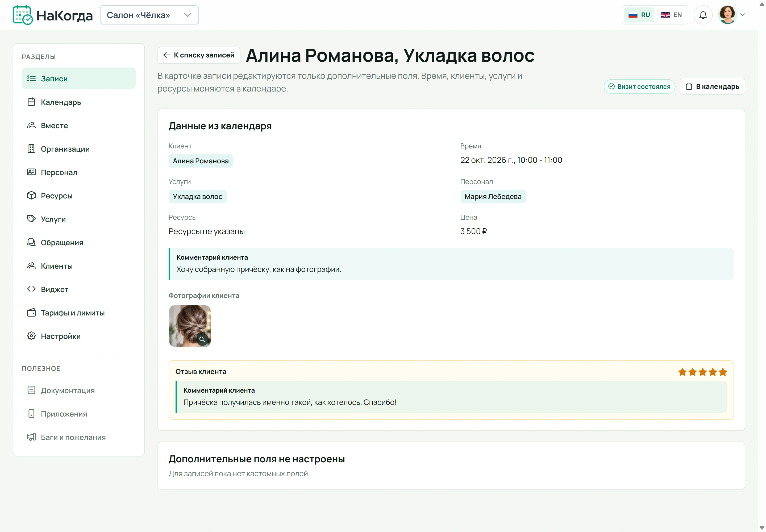Click the Алина Романова client chip
Image resolution: width=766 pixels, height=532 pixels.
coord(201,161)
